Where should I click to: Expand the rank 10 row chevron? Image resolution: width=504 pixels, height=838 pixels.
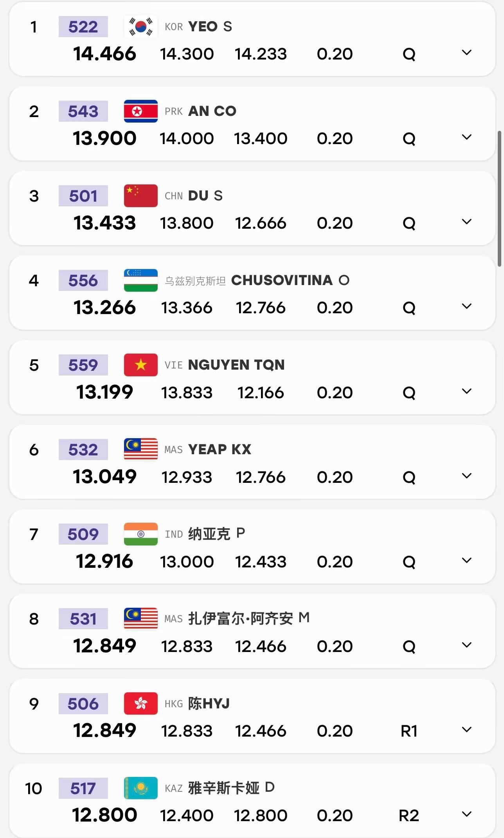466,815
